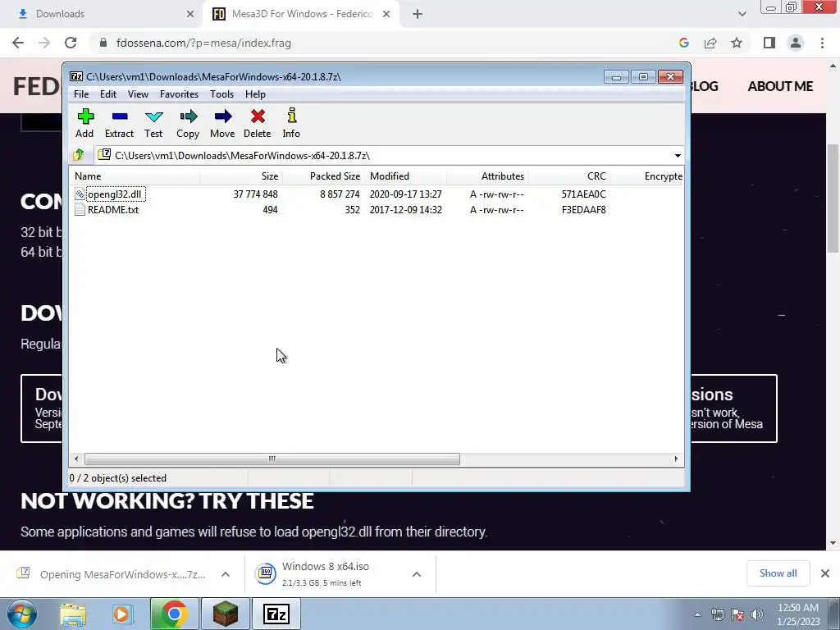Open the Tools menu

click(221, 94)
